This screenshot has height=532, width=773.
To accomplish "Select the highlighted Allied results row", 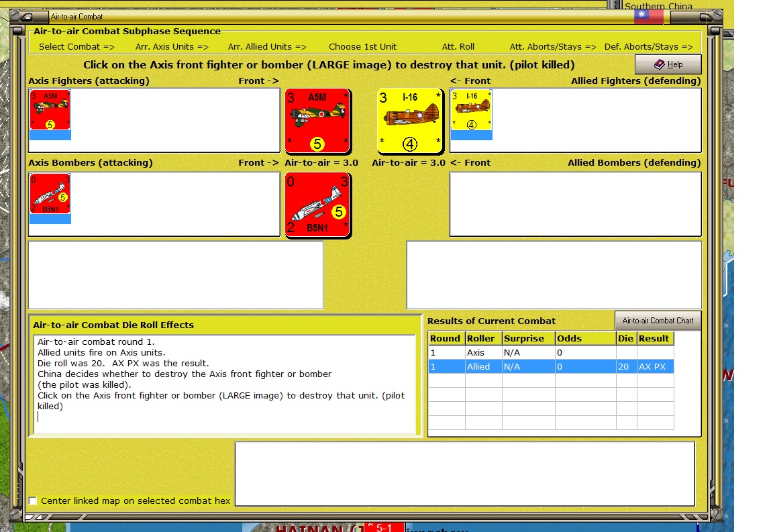I will pos(551,366).
